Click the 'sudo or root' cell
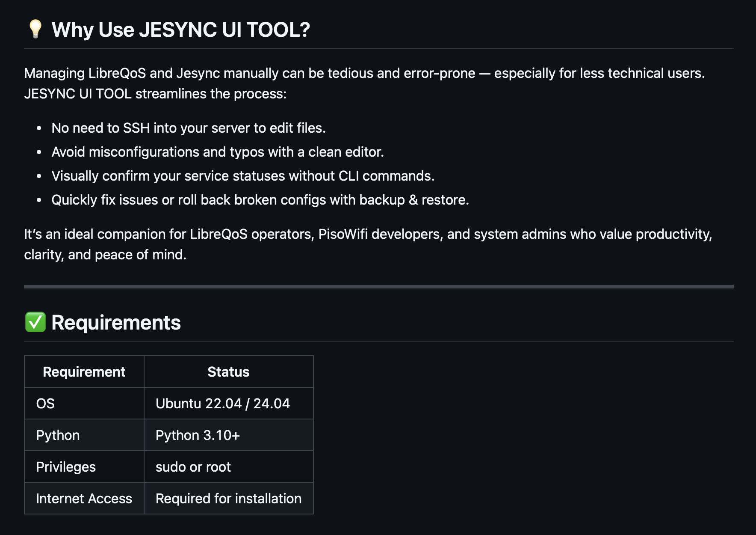756x535 pixels. (229, 467)
